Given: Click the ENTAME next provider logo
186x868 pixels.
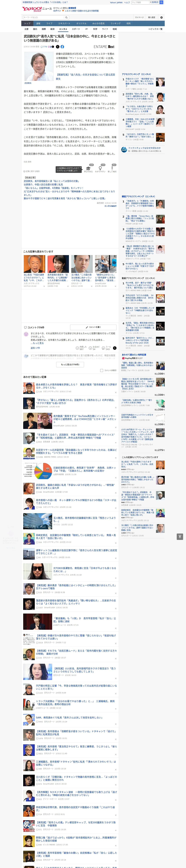Looking at the screenshot, I should tap(104, 47).
